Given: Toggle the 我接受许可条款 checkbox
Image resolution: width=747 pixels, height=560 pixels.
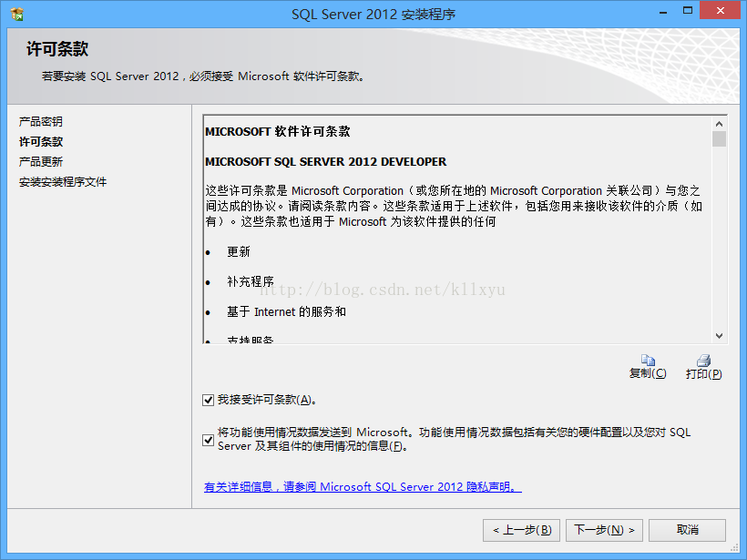Looking at the screenshot, I should click(209, 400).
